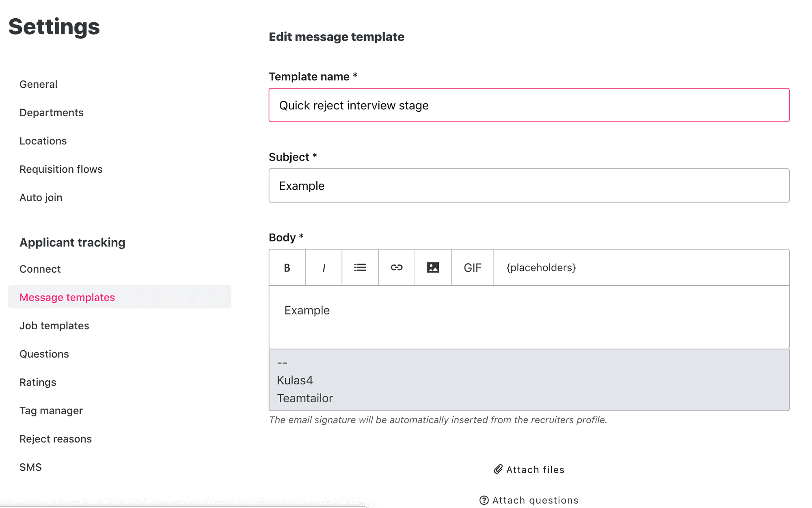Open Reject reasons settings
The height and width of the screenshot is (508, 812).
(x=56, y=439)
